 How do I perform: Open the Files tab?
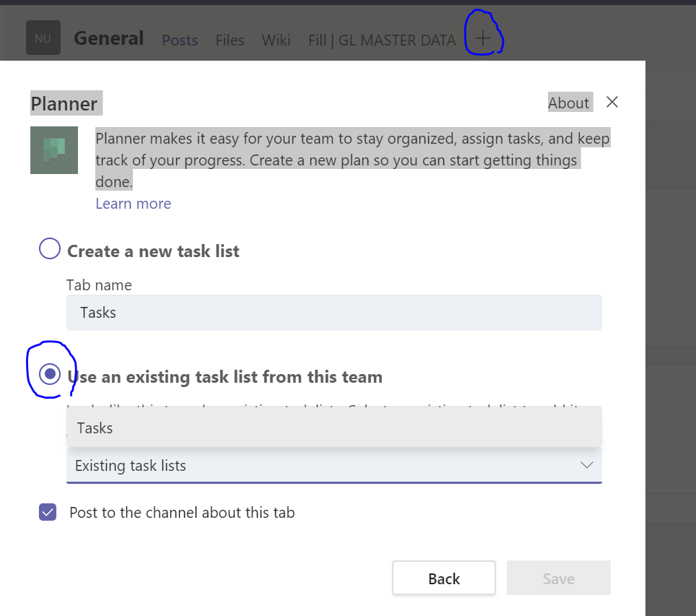(x=230, y=40)
